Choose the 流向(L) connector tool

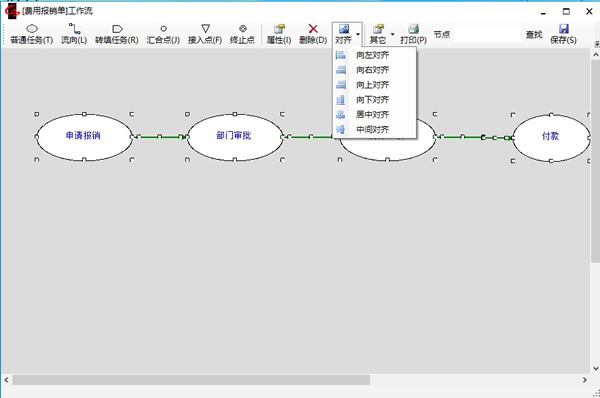tap(74, 34)
